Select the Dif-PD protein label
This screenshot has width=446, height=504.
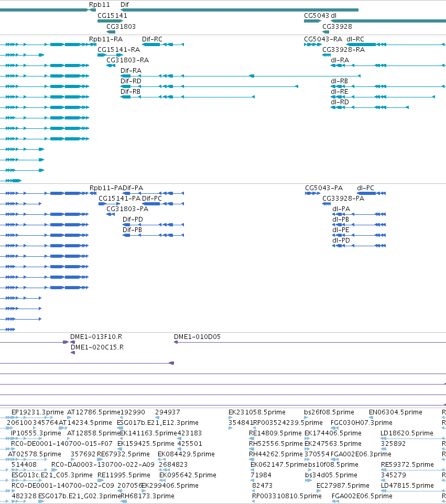click(x=133, y=219)
